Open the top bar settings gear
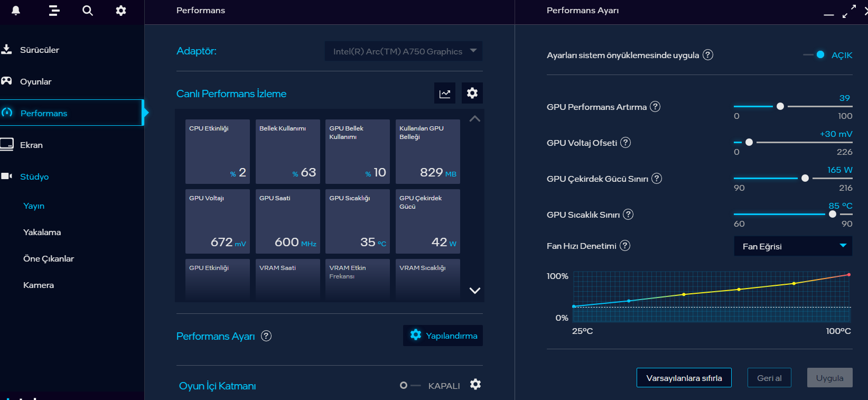 (x=121, y=11)
